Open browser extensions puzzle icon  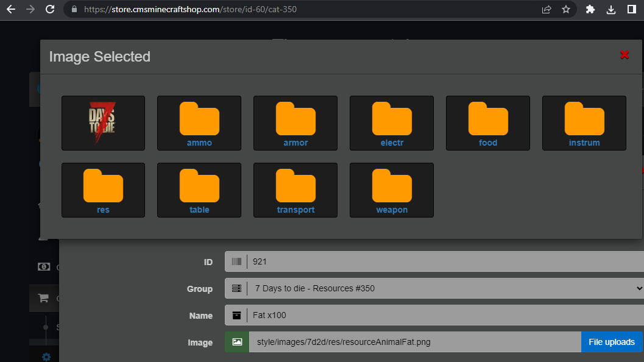tap(590, 9)
